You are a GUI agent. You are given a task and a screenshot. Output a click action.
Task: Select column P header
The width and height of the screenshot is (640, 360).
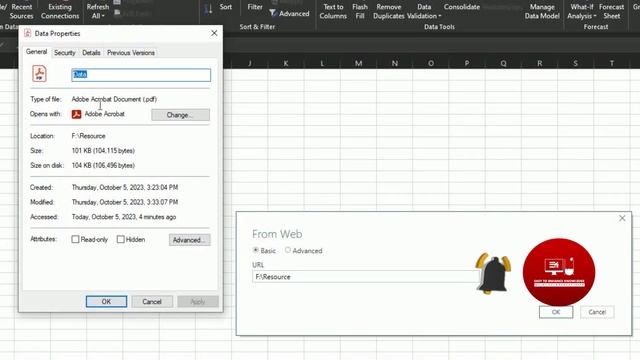467,63
